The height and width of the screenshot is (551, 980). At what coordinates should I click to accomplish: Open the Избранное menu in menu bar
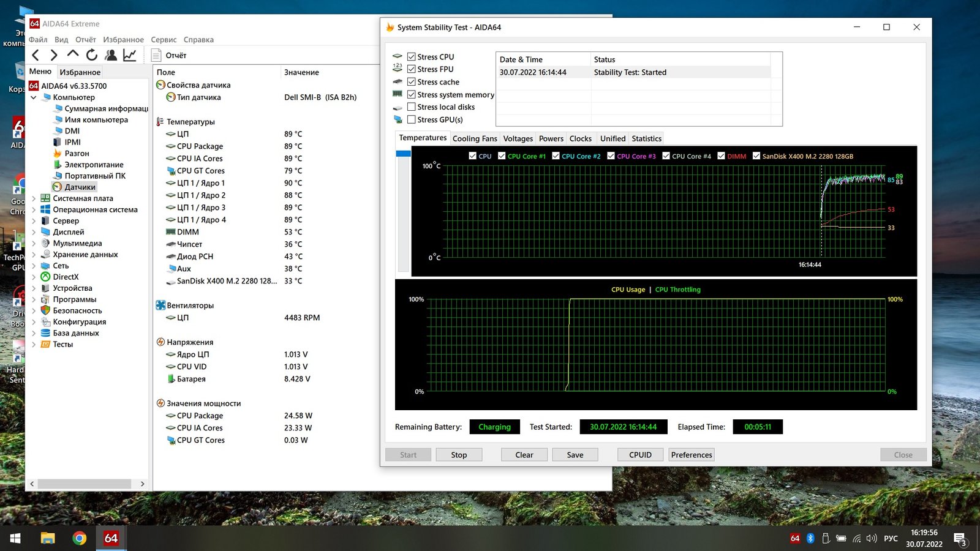(x=123, y=40)
